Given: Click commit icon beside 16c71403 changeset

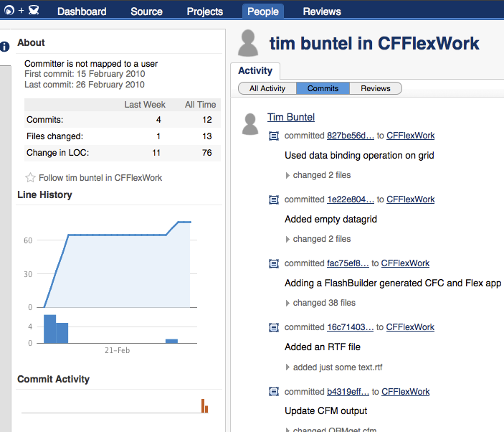Looking at the screenshot, I should (273, 327).
